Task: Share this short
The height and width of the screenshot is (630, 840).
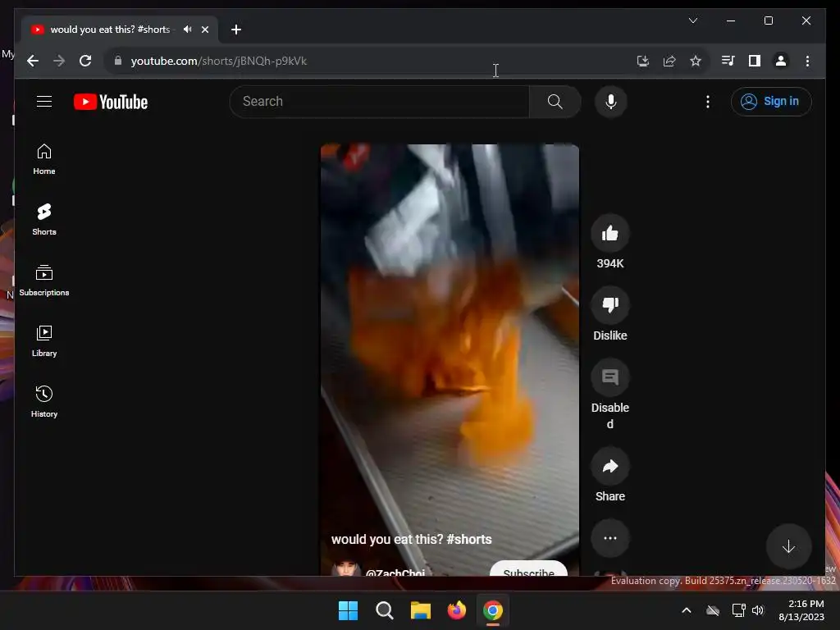Action: [610, 466]
